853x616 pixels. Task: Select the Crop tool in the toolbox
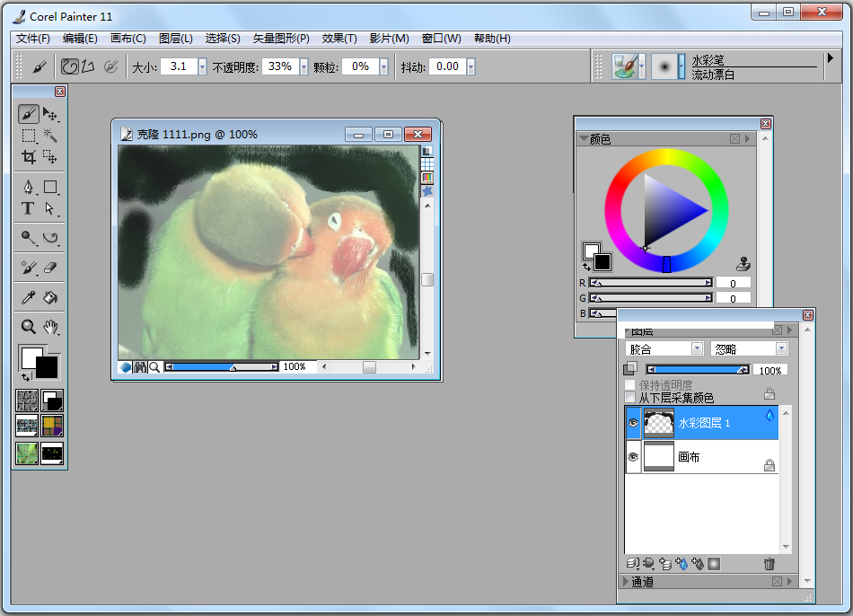pos(29,155)
